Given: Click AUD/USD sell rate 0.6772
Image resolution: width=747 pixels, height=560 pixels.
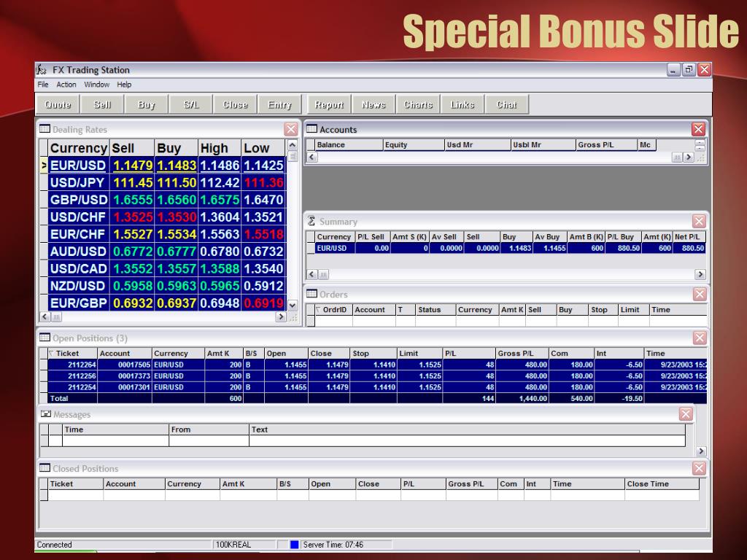Looking at the screenshot, I should [132, 251].
